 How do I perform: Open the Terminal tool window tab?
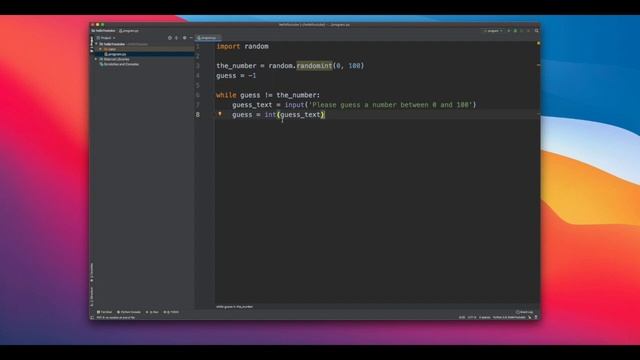click(104, 312)
